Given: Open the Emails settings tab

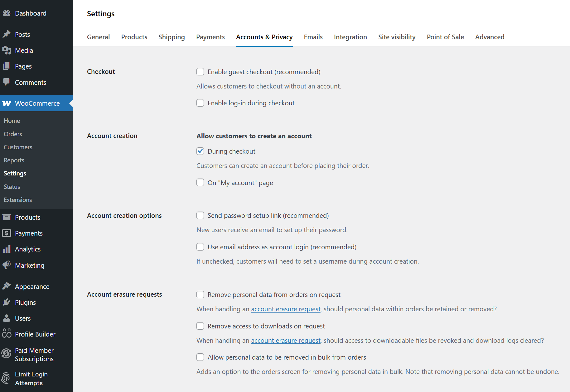Looking at the screenshot, I should click(313, 37).
